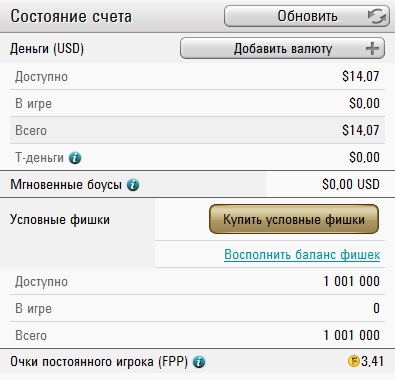Select the В игре $0,00 money row
This screenshot has height=380, width=395.
(197, 103)
